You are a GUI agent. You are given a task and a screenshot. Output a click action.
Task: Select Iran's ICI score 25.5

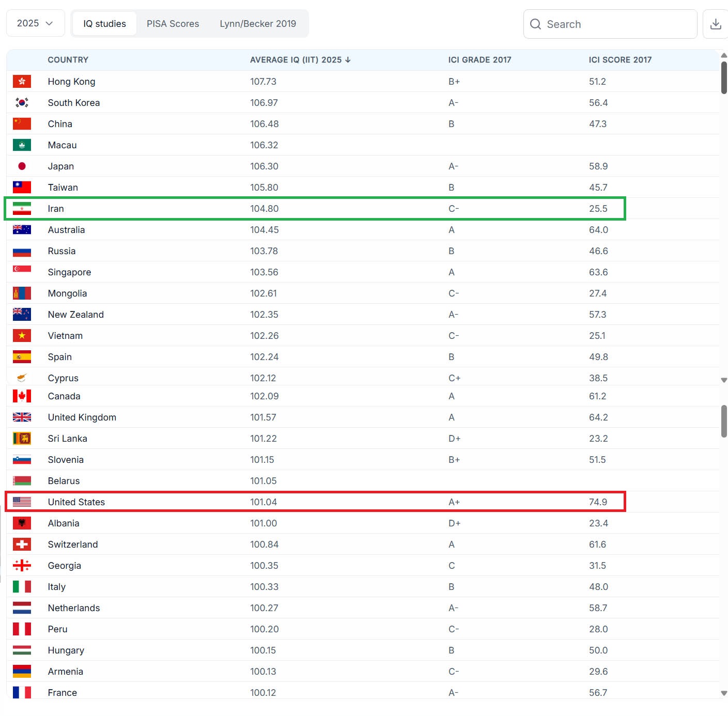[x=598, y=209]
